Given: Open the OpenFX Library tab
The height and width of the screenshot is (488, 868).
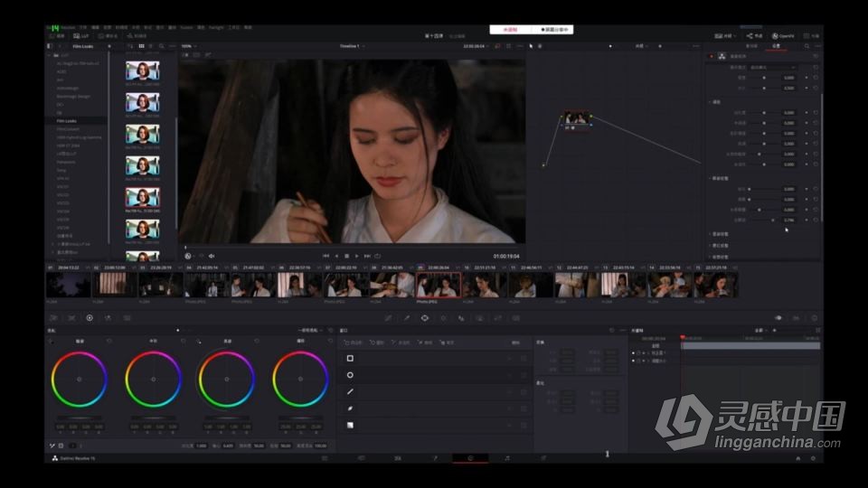Looking at the screenshot, I should [x=751, y=46].
